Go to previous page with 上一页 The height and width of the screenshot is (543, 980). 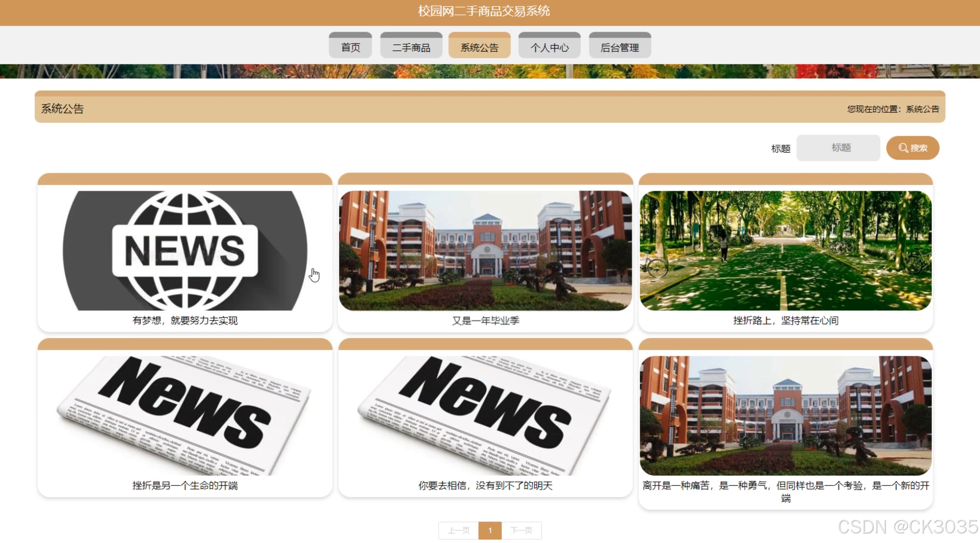coord(459,530)
